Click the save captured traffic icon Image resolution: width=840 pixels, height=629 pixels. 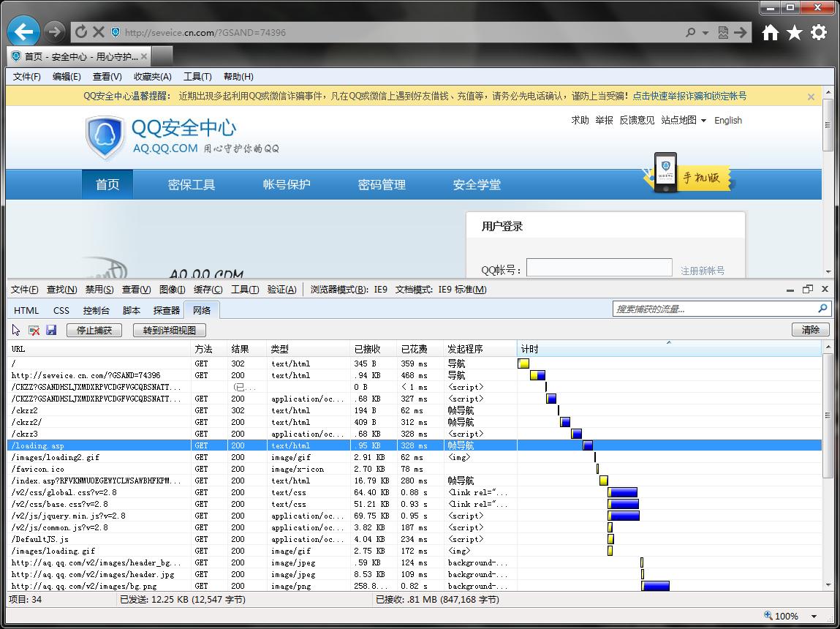click(51, 330)
